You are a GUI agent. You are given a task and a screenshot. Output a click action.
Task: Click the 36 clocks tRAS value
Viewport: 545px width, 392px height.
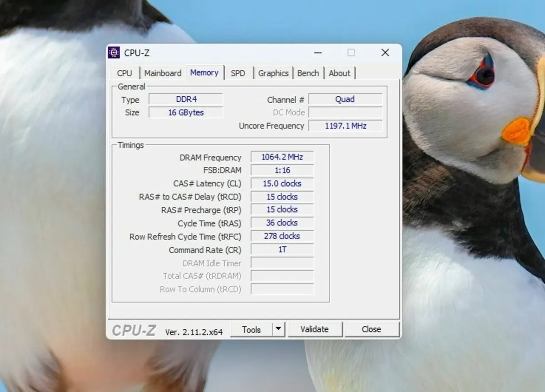click(x=282, y=223)
